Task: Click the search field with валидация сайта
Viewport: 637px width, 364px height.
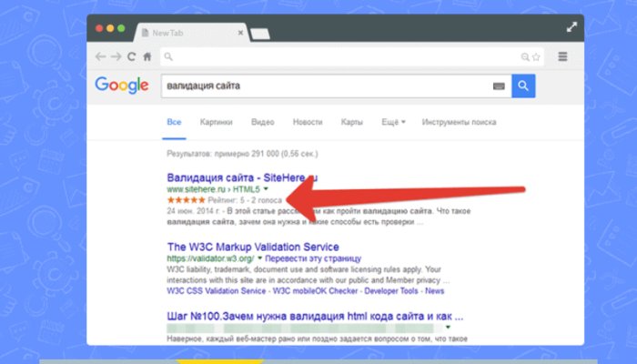Action: click(336, 86)
